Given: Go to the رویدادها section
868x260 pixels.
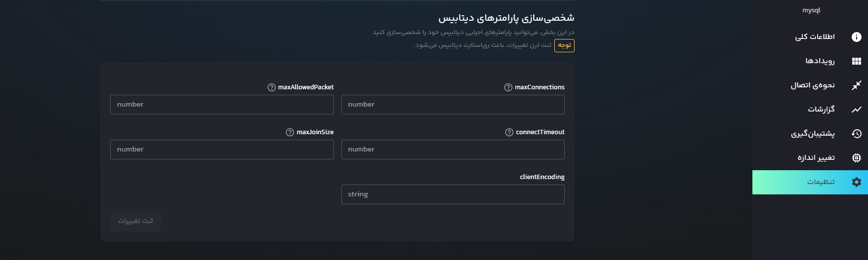Looking at the screenshot, I should (820, 61).
